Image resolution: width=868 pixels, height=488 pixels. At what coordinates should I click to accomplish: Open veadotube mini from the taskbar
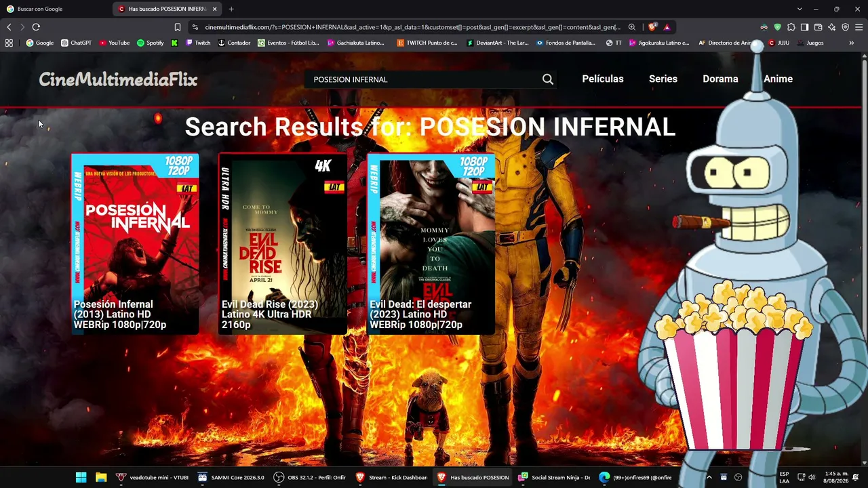[153, 477]
